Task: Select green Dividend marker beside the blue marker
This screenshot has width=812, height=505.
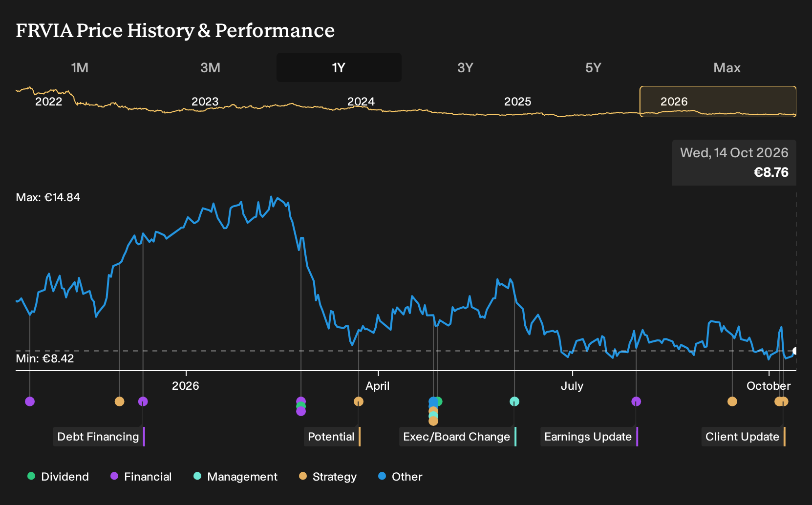Action: click(x=439, y=401)
